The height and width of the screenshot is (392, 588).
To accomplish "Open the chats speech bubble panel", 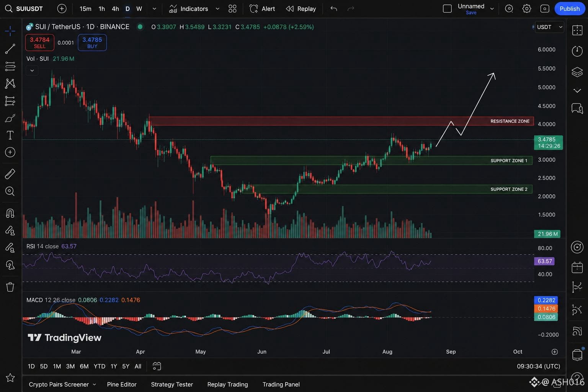I will pos(577,108).
